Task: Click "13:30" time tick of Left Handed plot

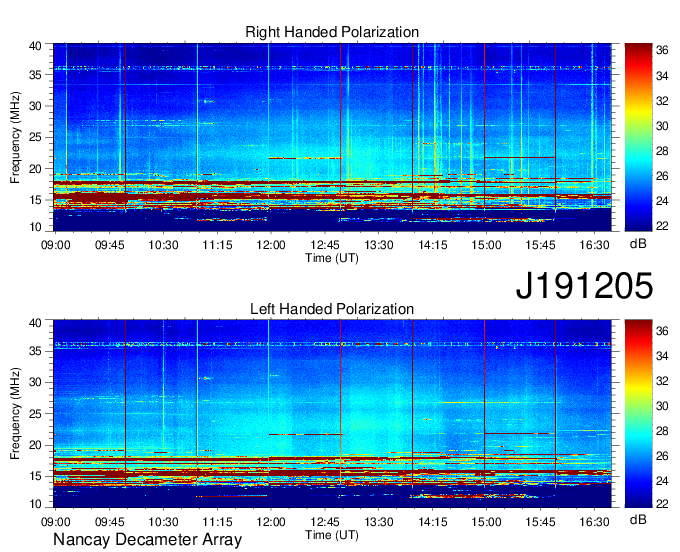Action: pyautogui.click(x=379, y=522)
